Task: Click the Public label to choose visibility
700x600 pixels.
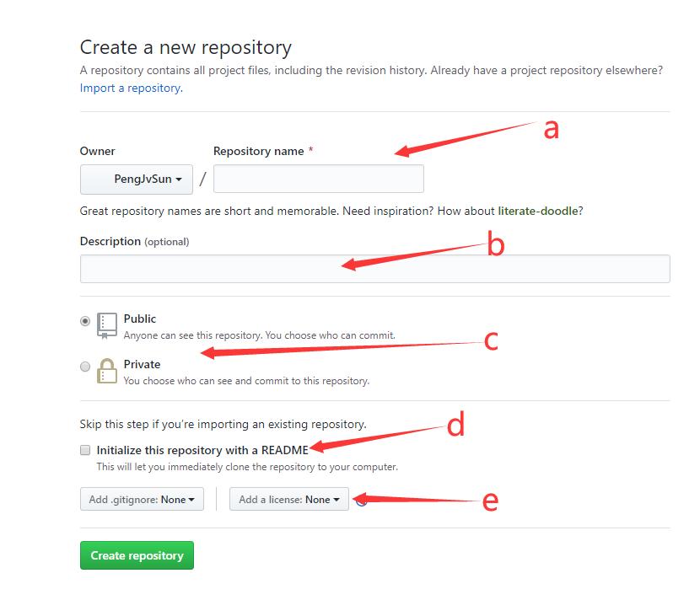Action: [139, 319]
